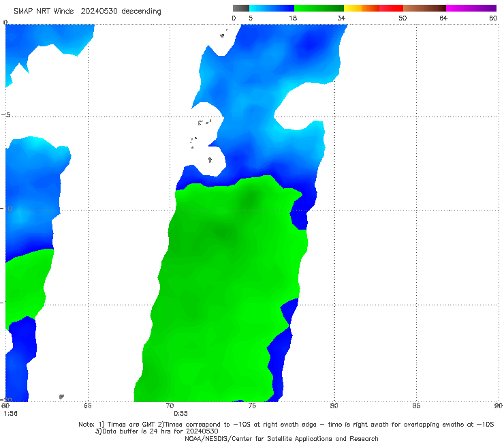Click the NOAA/NESDIS credit line
Viewport: 504px width, 443px height.
pyautogui.click(x=281, y=438)
